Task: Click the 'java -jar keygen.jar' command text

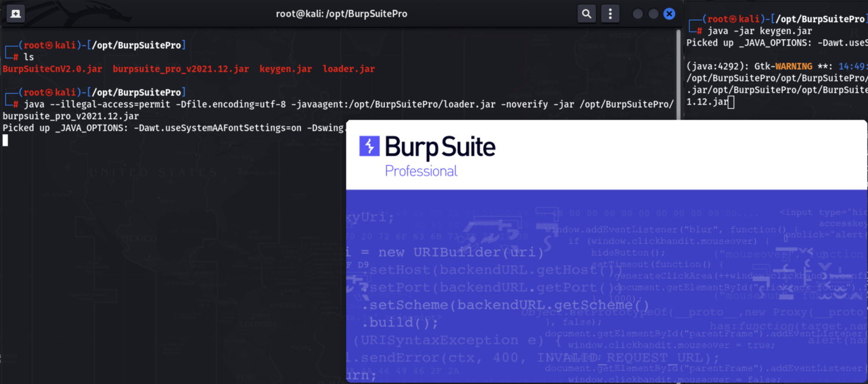Action: click(x=759, y=31)
